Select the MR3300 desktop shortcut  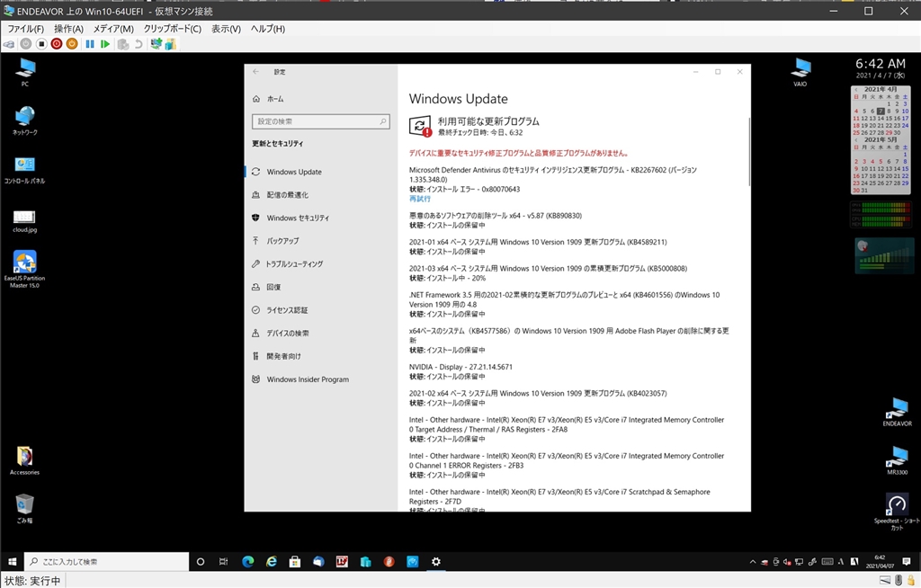(x=897, y=460)
